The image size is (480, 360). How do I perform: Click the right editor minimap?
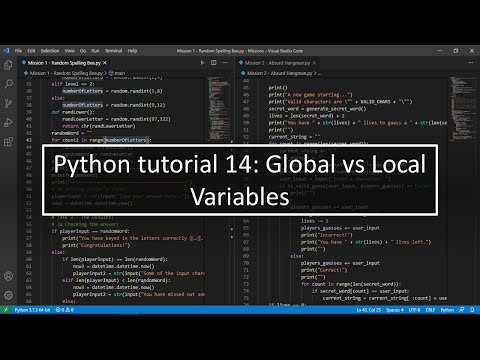tap(463, 108)
